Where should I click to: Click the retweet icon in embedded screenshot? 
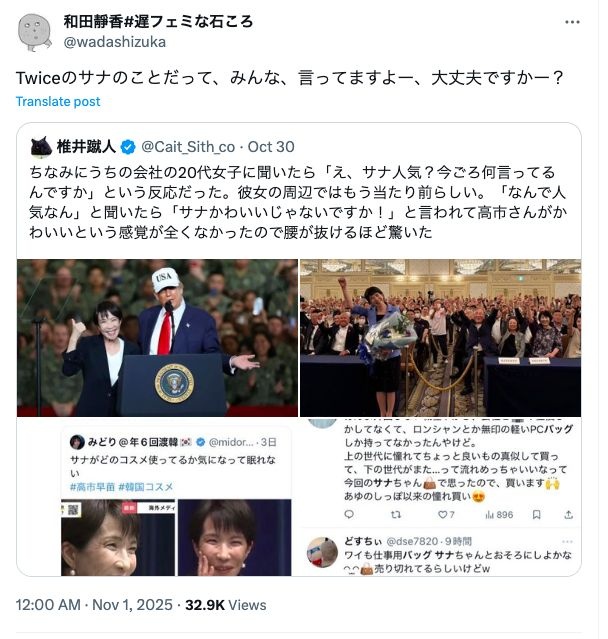pyautogui.click(x=395, y=515)
